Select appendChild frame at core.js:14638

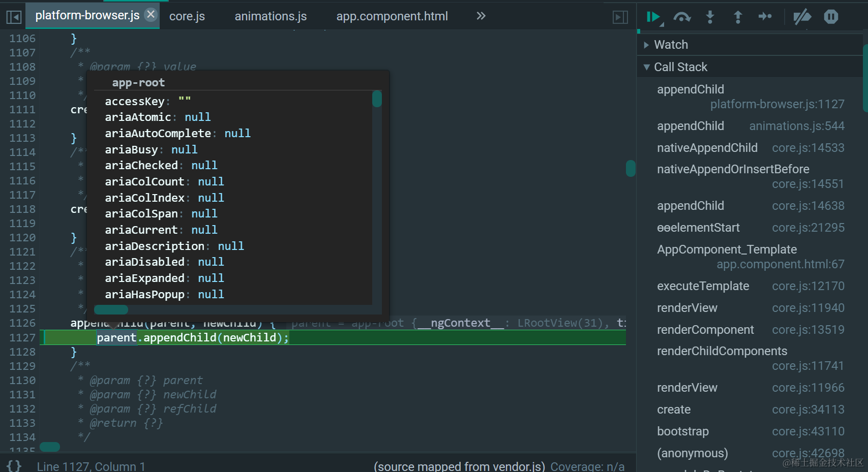click(x=751, y=206)
